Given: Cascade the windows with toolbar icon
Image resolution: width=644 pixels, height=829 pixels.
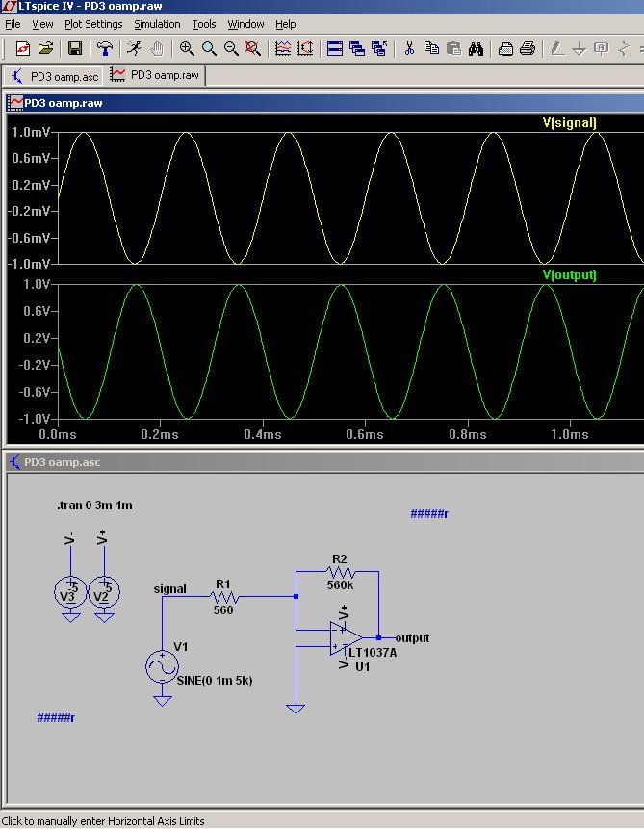Looking at the screenshot, I should (357, 49).
